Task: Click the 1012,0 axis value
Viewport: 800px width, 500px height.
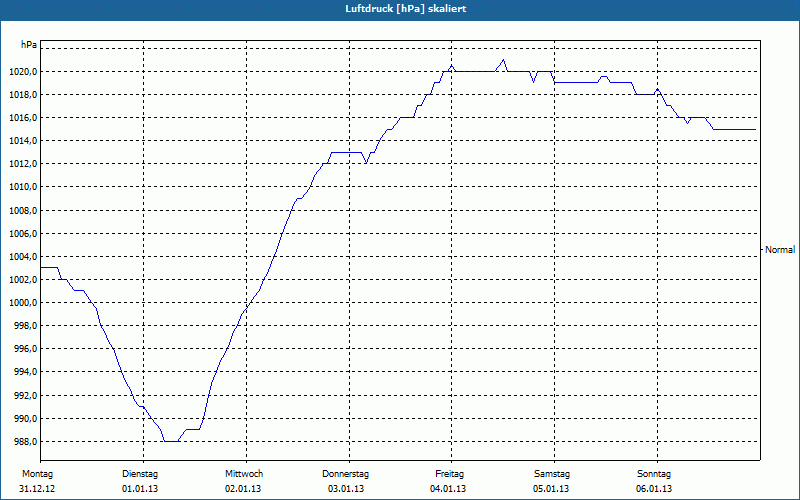Action: 23,164
